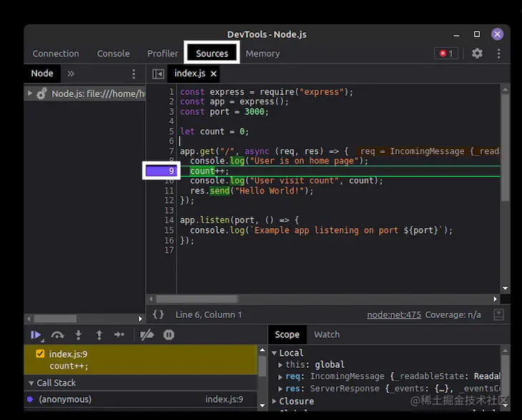Image resolution: width=522 pixels, height=420 pixels.
Task: Select the (anonymous) call stack frame
Action: tap(140, 399)
